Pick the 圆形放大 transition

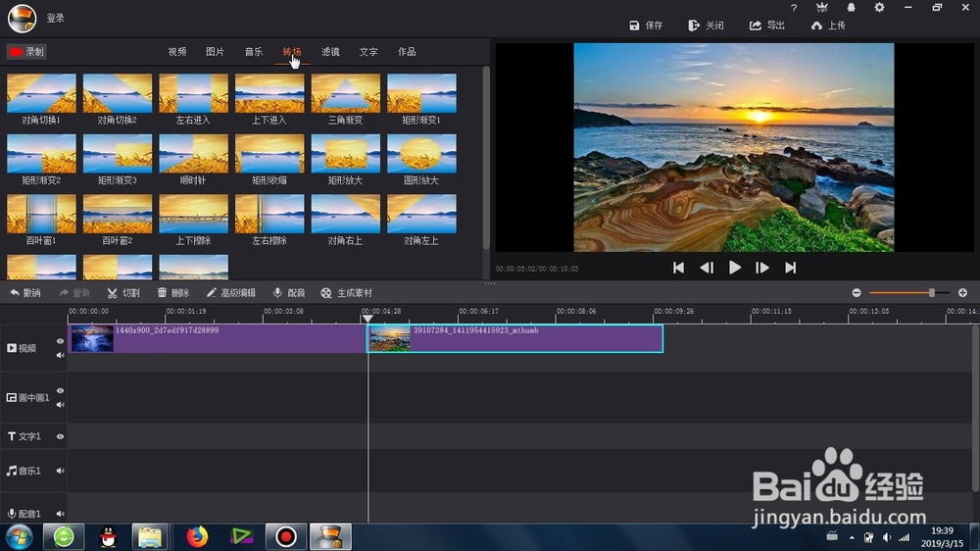(x=421, y=153)
